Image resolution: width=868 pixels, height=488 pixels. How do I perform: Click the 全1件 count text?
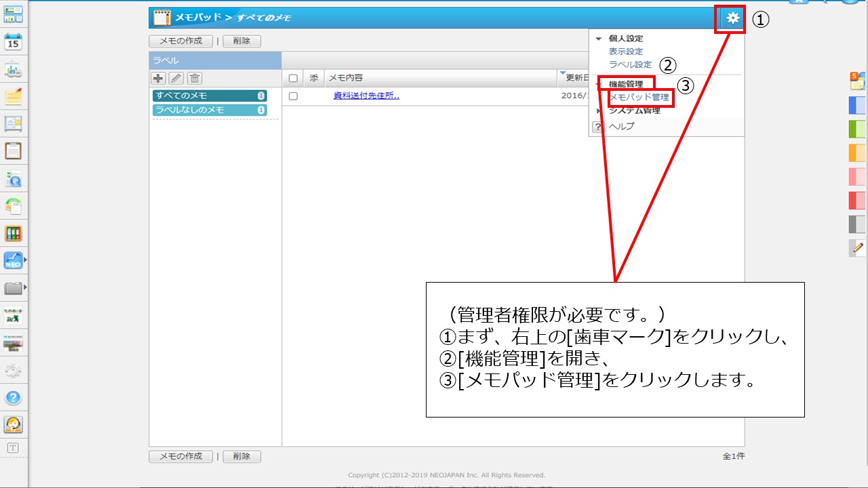pyautogui.click(x=734, y=456)
